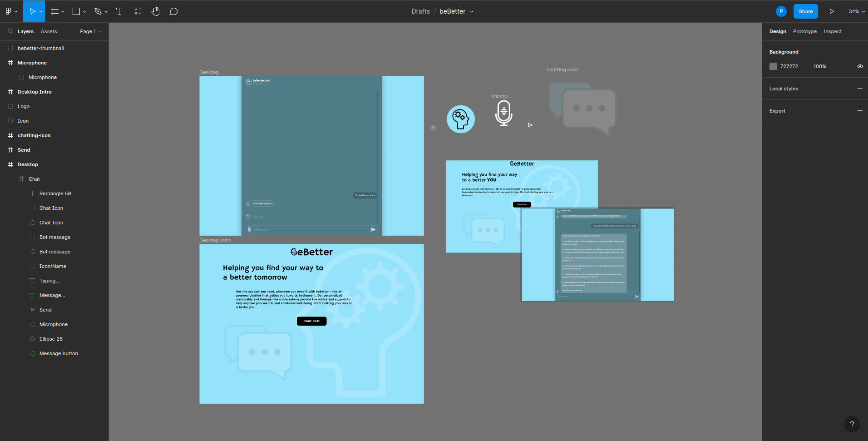868x441 pixels.
Task: Click the background color swatch 727272
Action: (x=773, y=66)
